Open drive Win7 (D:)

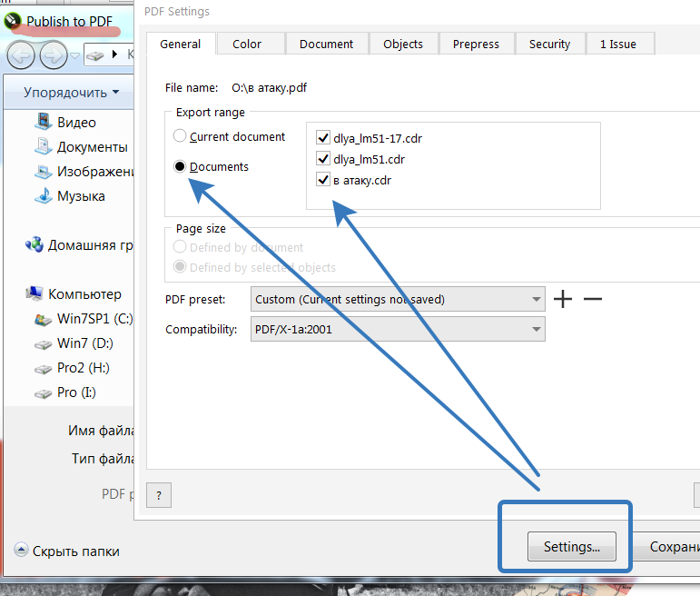[x=74, y=343]
